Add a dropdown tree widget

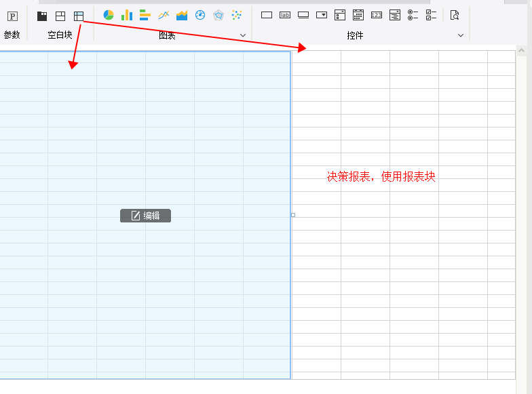pos(395,15)
